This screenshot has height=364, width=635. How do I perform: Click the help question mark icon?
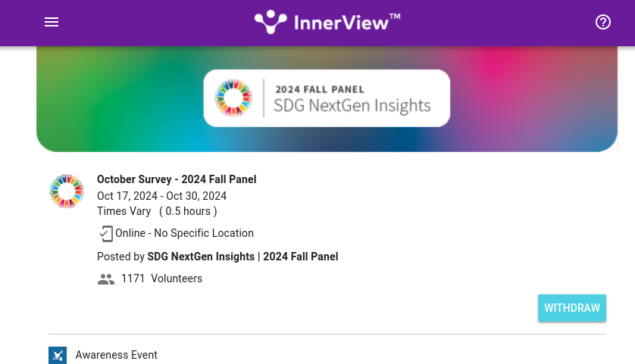coord(603,23)
